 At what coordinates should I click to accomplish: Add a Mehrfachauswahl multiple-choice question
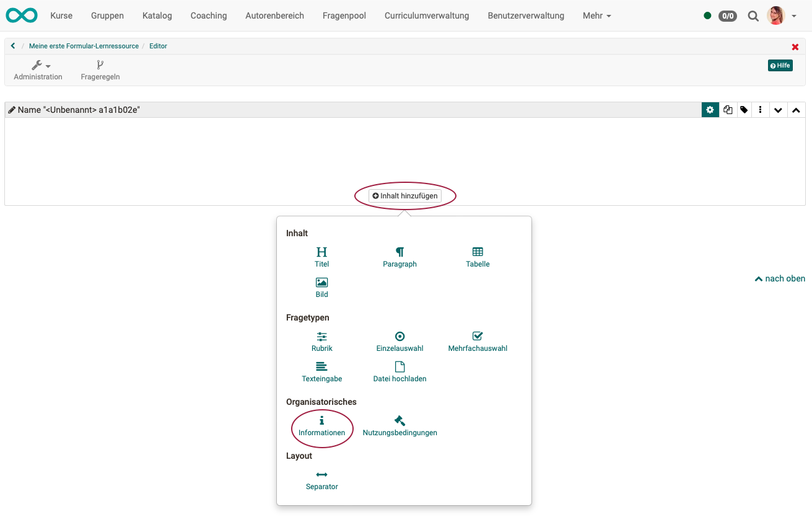478,341
